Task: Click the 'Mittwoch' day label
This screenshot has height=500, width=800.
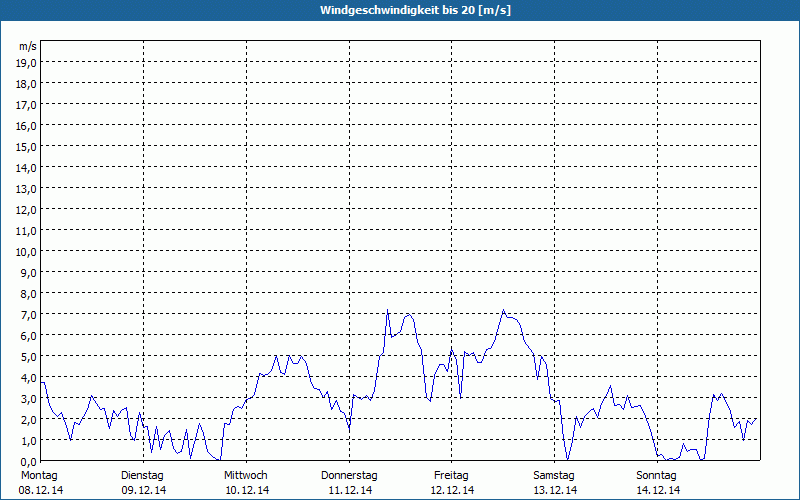Action: click(x=245, y=476)
